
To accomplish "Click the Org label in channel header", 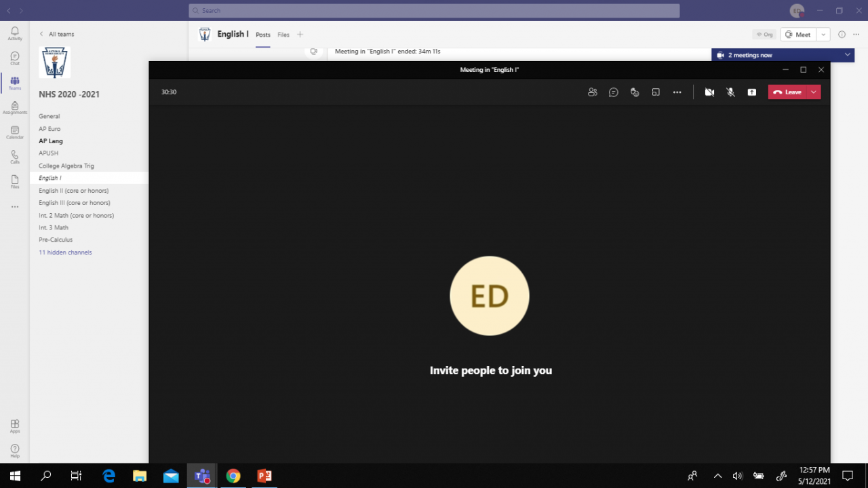I will 764,35.
